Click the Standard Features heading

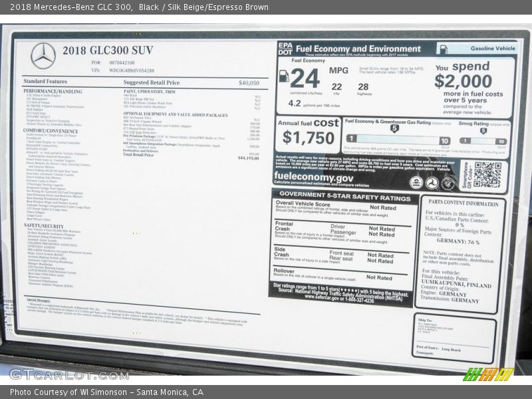tap(45, 81)
